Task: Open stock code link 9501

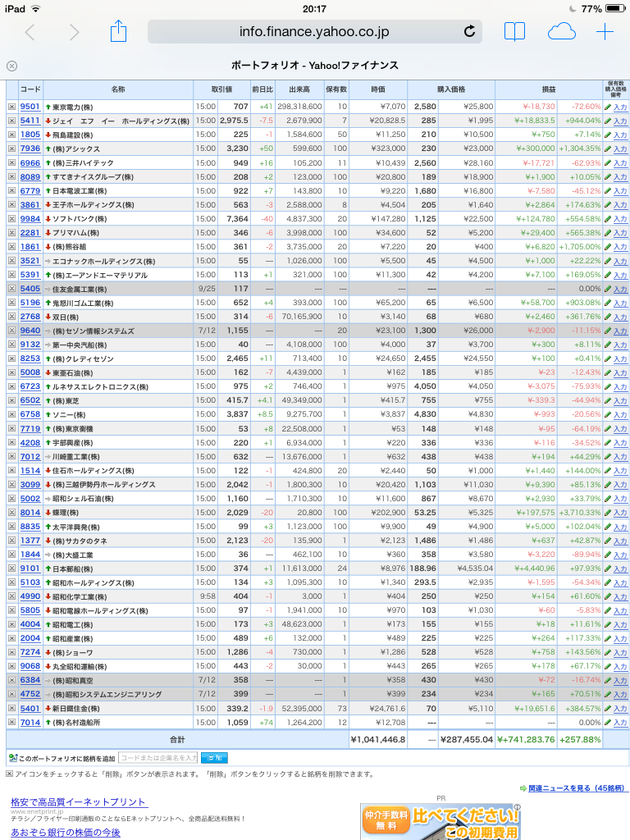Action: click(30, 107)
